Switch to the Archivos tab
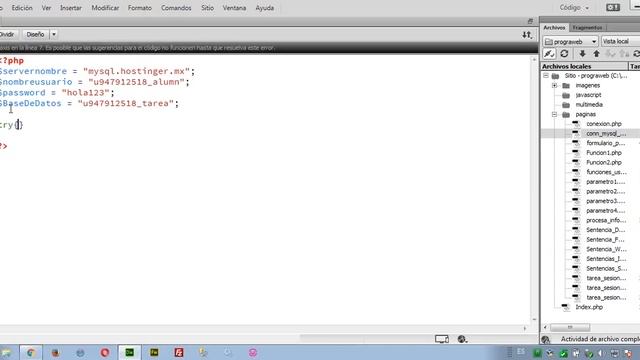The image size is (640, 360). (554, 27)
